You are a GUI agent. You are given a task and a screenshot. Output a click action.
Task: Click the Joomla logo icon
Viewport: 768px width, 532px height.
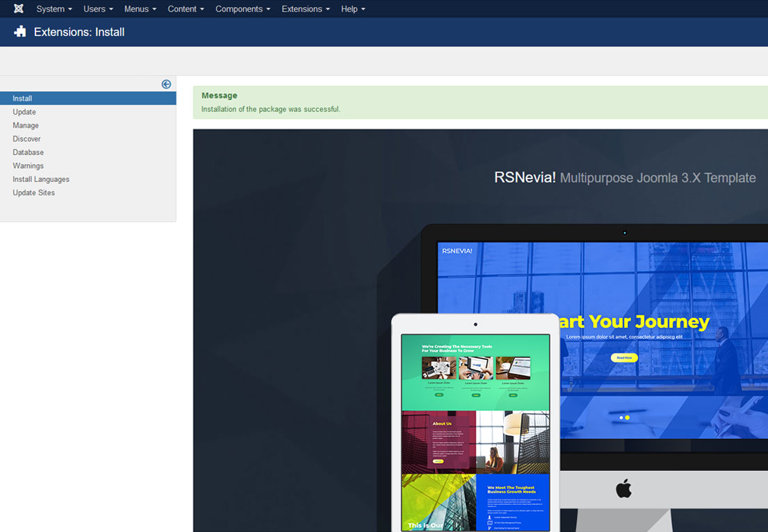19,9
